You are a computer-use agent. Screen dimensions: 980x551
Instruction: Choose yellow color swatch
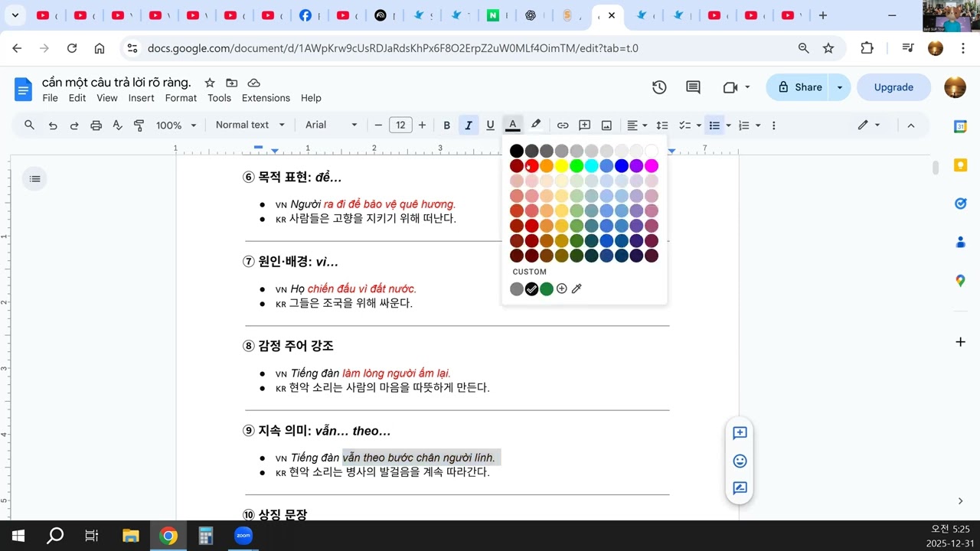point(562,166)
